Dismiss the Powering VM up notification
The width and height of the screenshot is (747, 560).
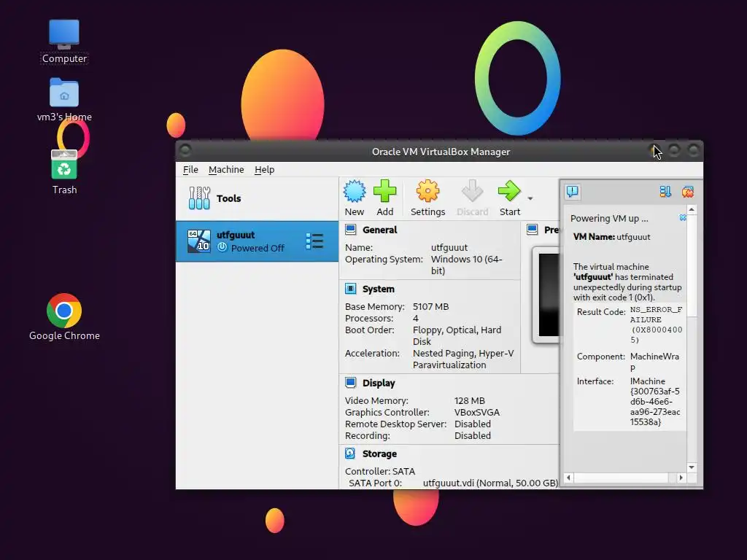[683, 217]
